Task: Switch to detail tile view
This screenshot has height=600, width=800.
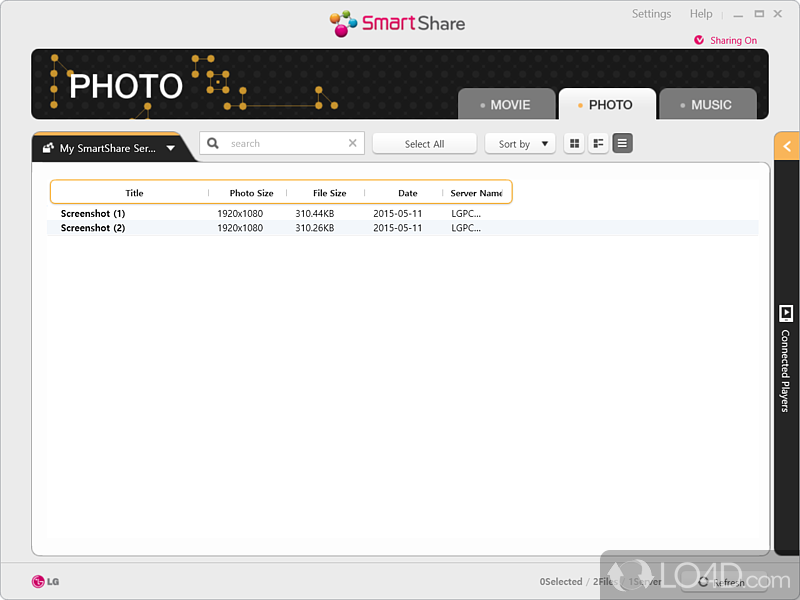Action: (x=598, y=144)
